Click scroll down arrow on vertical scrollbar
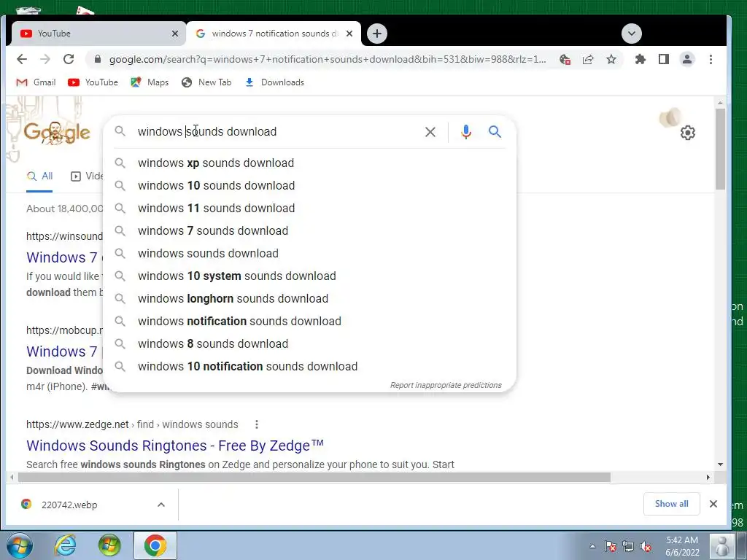 click(x=720, y=464)
